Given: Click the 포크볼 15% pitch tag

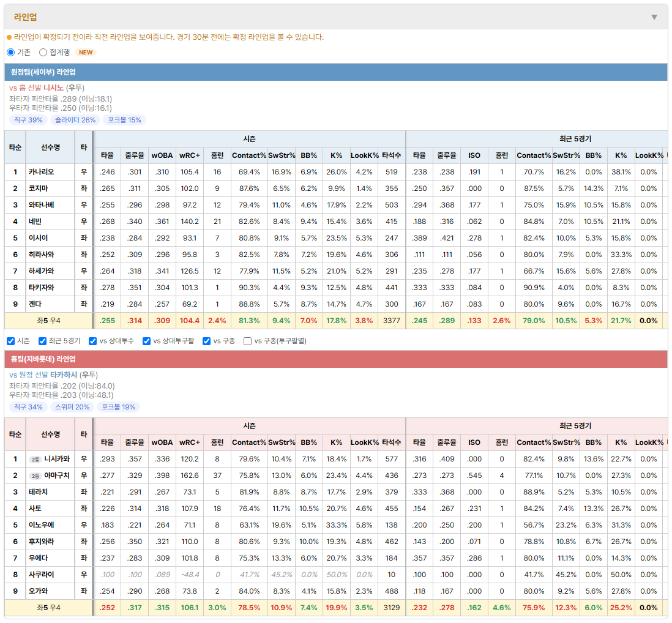Looking at the screenshot, I should pos(124,120).
